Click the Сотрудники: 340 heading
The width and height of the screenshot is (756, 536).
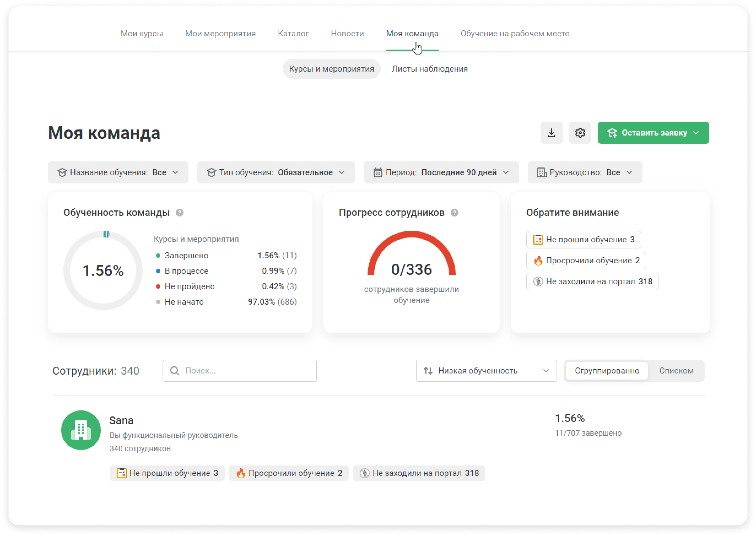96,371
